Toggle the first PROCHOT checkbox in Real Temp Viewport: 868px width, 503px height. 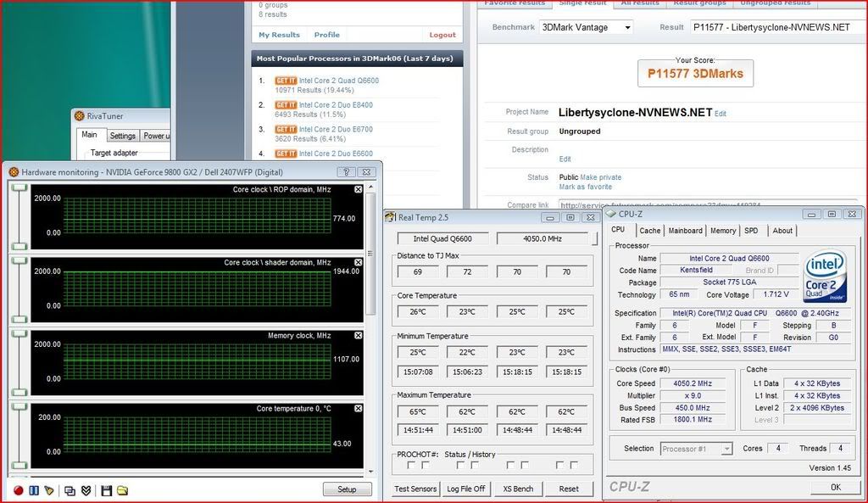[x=411, y=466]
